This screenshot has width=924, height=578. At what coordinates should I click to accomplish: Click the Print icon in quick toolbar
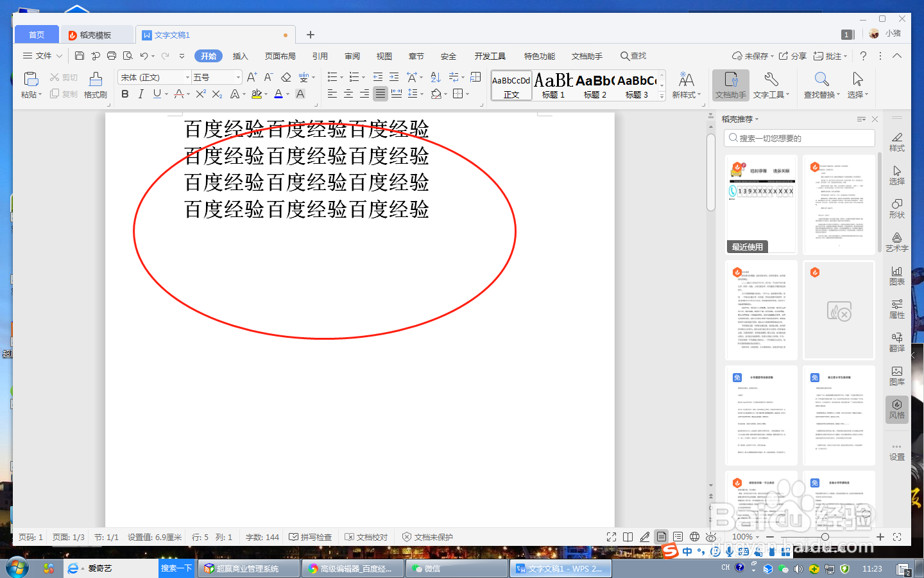112,56
